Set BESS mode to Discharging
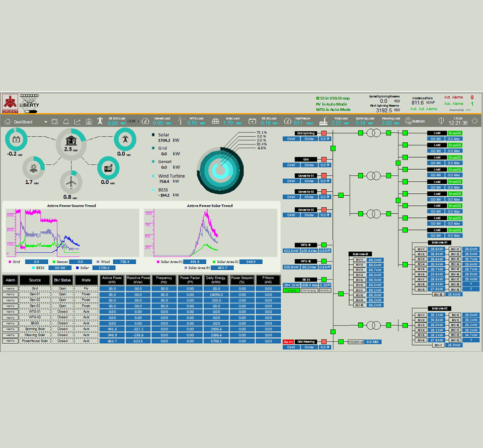Image resolution: width=483 pixels, height=448 pixels. [x=309, y=290]
